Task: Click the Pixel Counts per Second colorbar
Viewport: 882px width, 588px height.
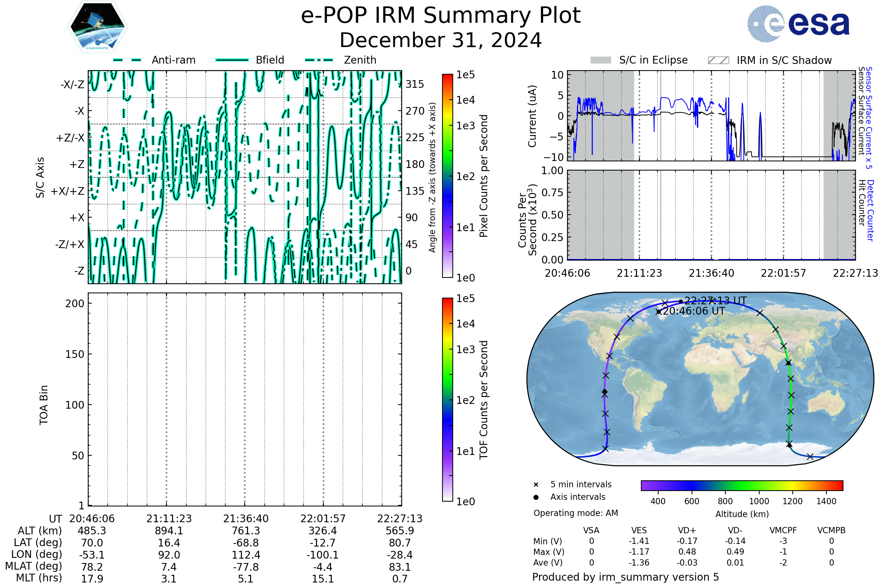Action: pyautogui.click(x=447, y=176)
